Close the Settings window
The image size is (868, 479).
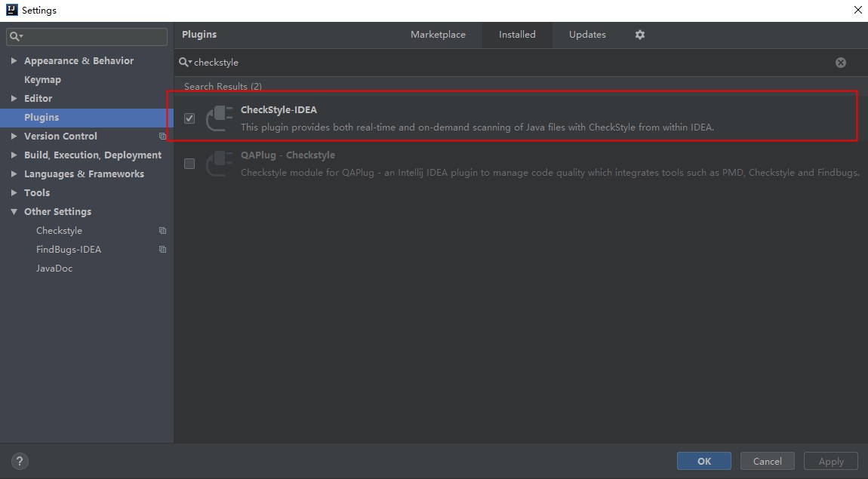857,10
